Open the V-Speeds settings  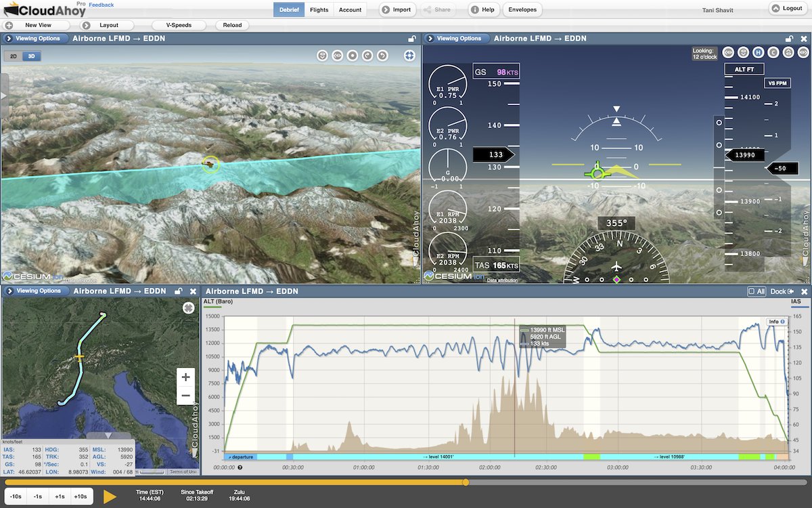coord(179,25)
